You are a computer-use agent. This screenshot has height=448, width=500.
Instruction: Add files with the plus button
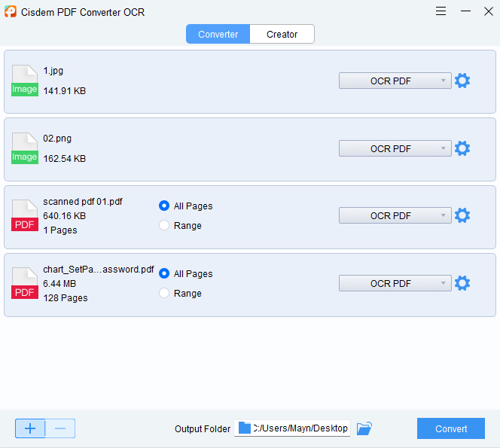[x=30, y=428]
